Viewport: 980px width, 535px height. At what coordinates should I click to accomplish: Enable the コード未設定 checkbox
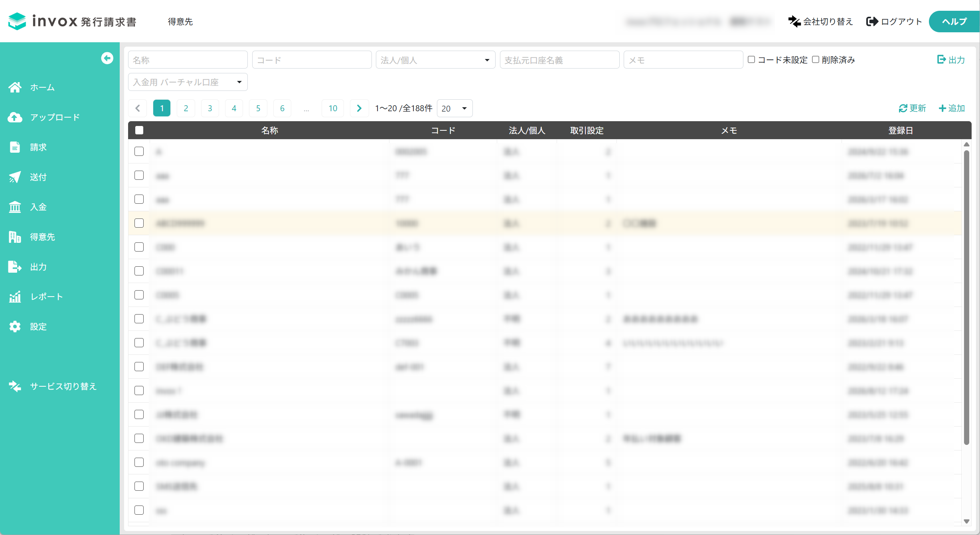tap(751, 59)
